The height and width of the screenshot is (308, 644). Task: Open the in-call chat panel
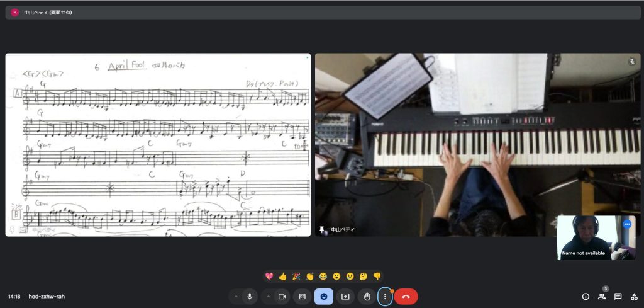point(618,297)
